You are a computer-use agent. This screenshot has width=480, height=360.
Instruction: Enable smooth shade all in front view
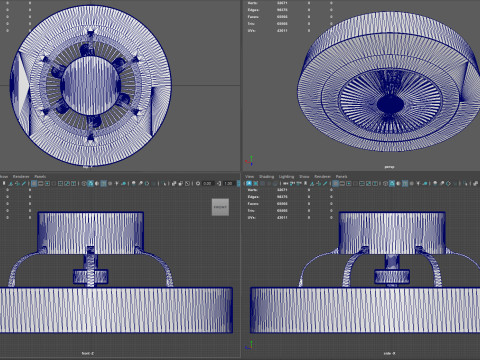point(90,184)
